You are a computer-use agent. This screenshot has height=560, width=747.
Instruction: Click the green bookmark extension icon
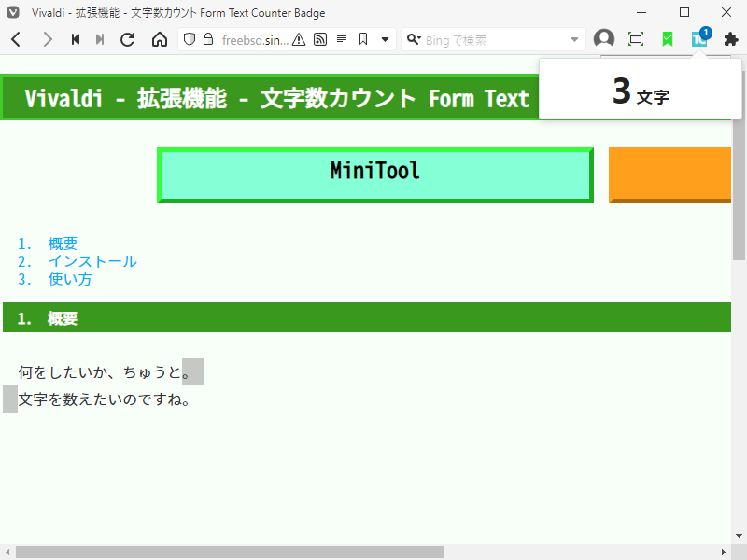[x=668, y=39]
